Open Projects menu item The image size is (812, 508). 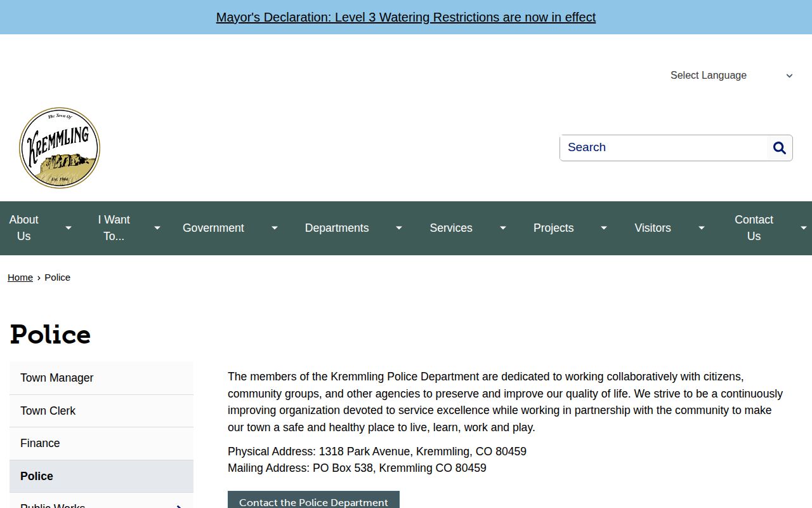(553, 228)
